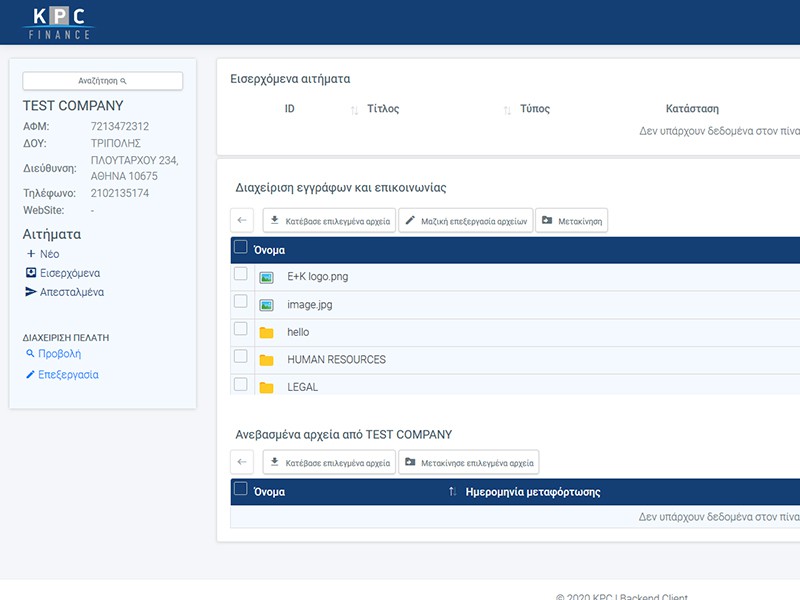Click the Αναζήτηση search field
Screen dimensions: 800x600
(103, 81)
